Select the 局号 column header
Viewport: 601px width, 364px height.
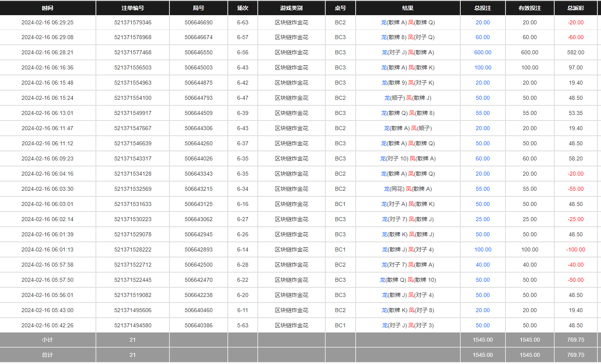point(199,8)
